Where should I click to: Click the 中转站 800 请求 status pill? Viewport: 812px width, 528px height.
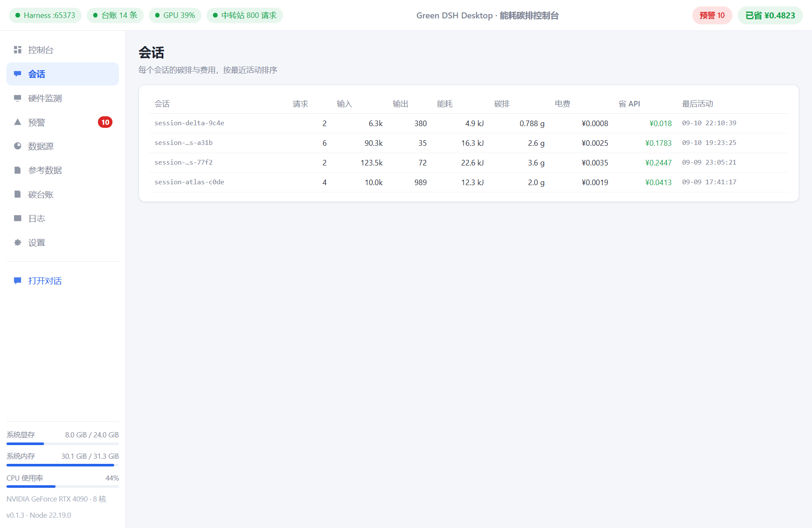click(x=245, y=15)
